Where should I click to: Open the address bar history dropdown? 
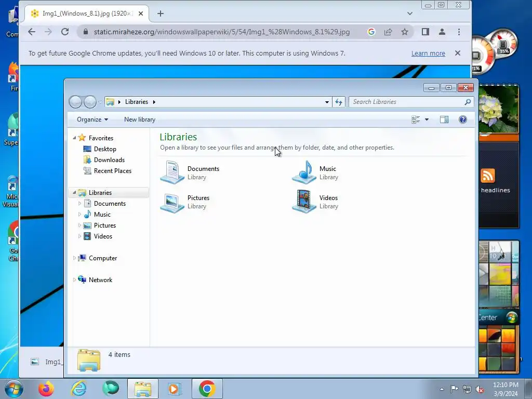pos(327,102)
